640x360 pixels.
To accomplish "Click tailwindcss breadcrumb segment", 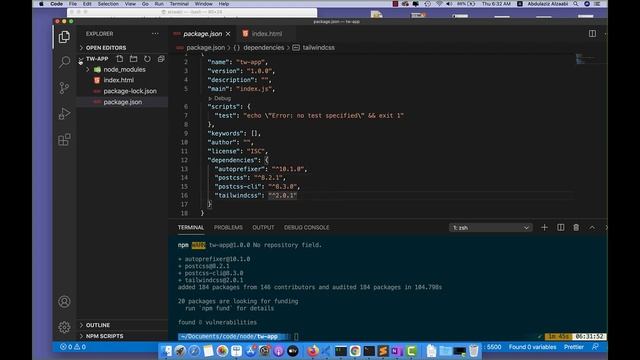I will pos(318,48).
